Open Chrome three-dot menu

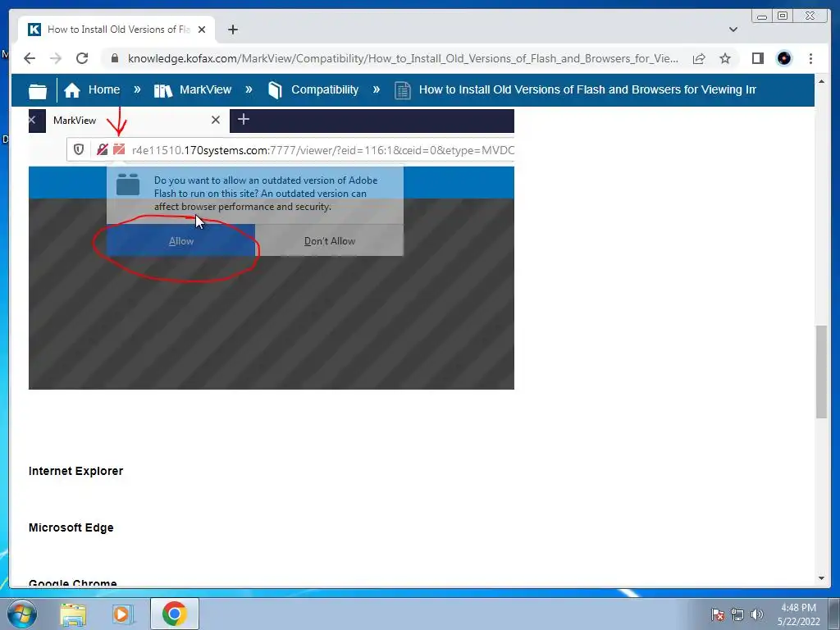pos(810,58)
